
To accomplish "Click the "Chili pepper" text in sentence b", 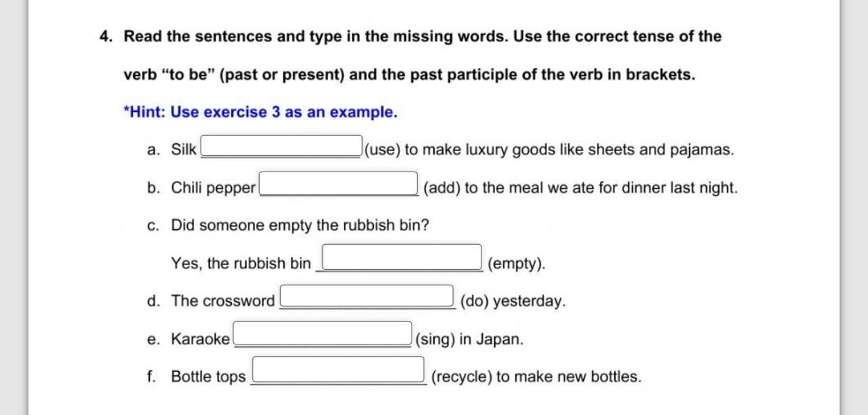I will [213, 188].
